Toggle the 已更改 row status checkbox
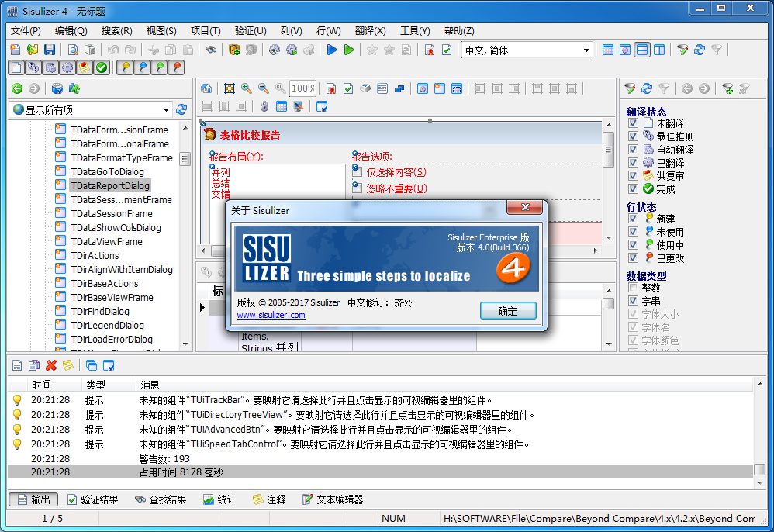Viewport: 774px width, 532px height. (x=634, y=258)
